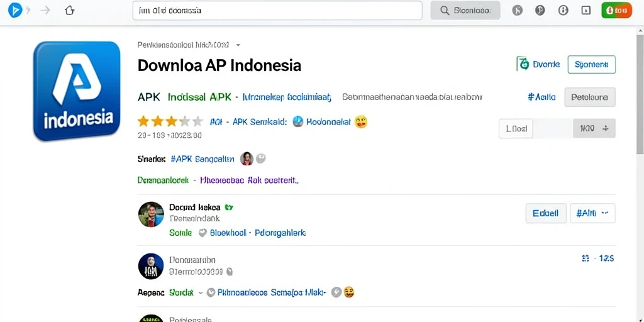Open the #Alitl dropdown button
Screen dimensions: 644x322
tap(592, 213)
